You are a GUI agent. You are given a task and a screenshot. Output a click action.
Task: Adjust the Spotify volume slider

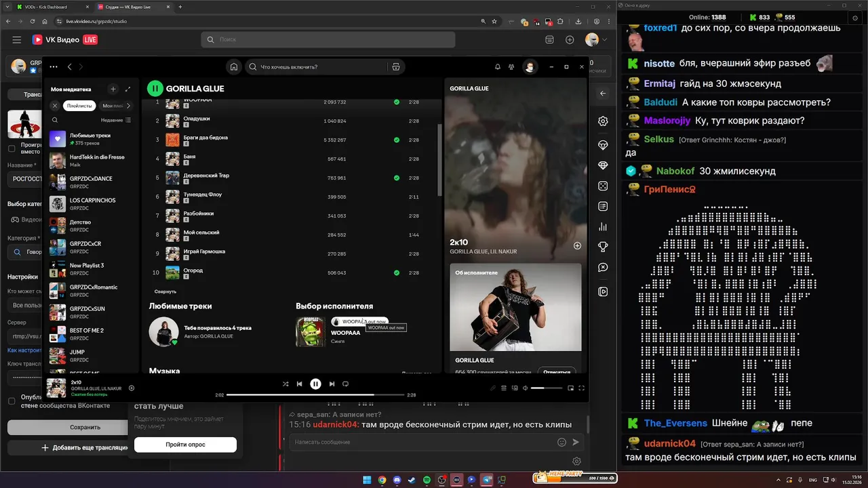547,388
